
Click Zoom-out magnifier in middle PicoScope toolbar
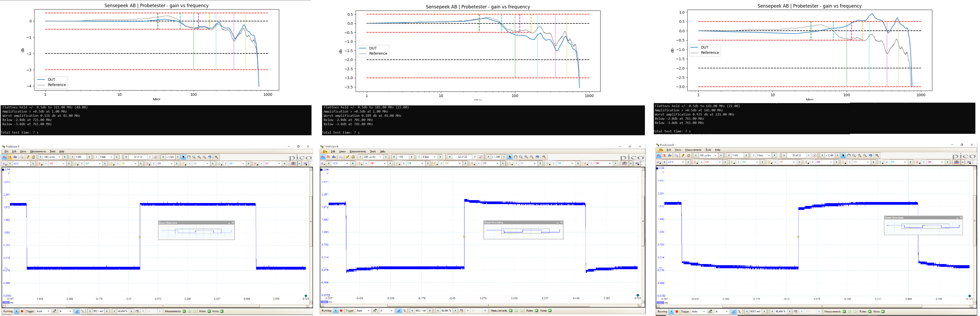532,157
